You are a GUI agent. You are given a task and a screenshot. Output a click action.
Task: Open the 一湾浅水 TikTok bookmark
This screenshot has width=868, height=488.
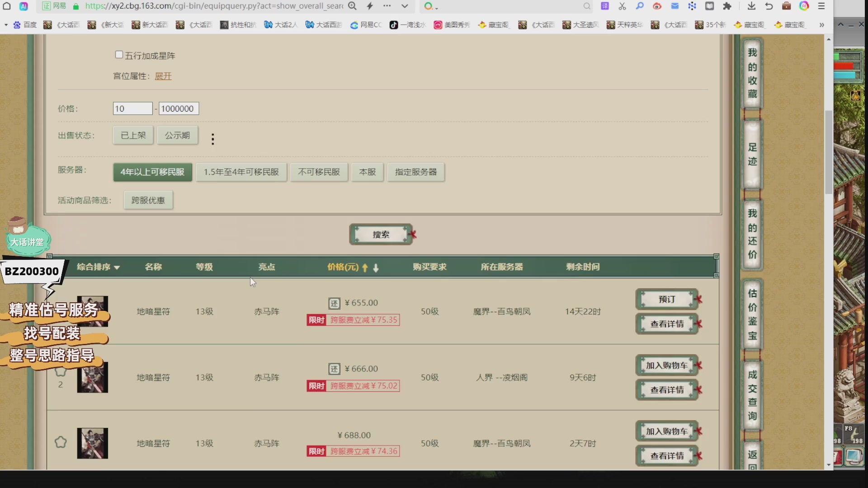pos(408,25)
